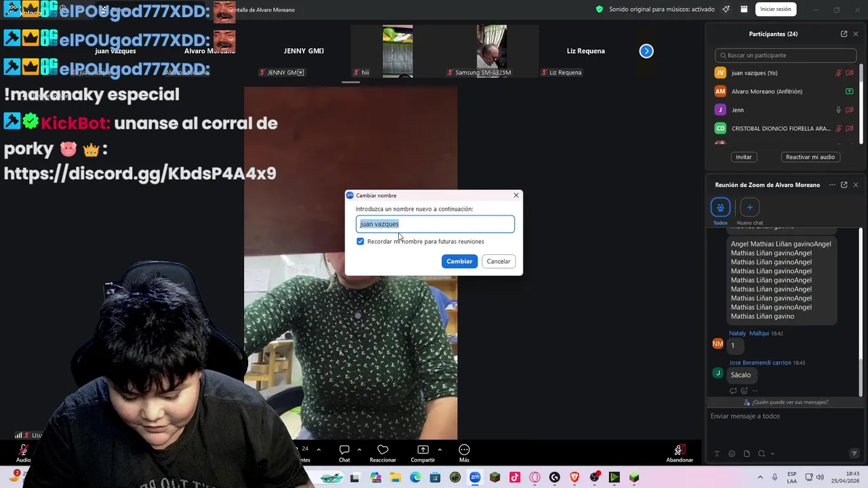Attach a file in chat composer
Screen dimensions: 868x488
pos(747,453)
